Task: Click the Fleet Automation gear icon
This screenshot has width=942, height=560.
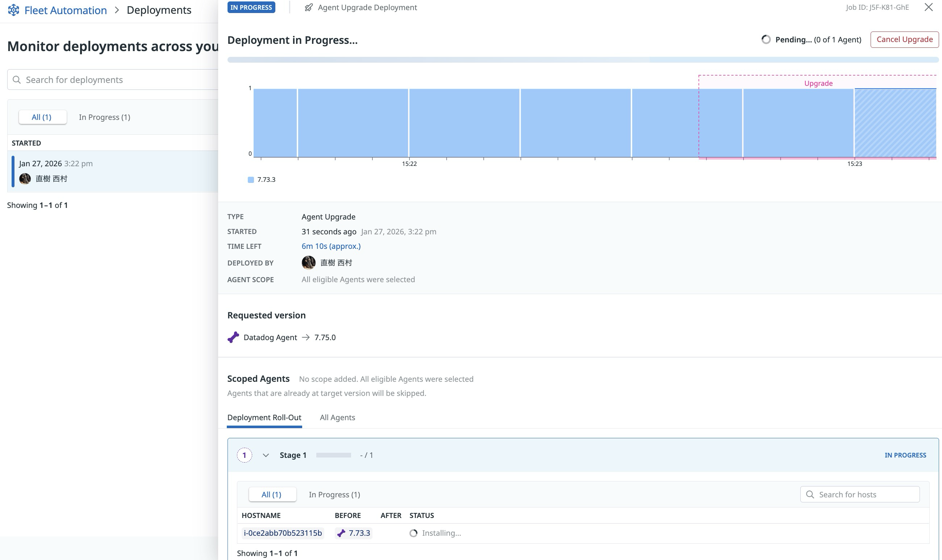Action: 14,10
